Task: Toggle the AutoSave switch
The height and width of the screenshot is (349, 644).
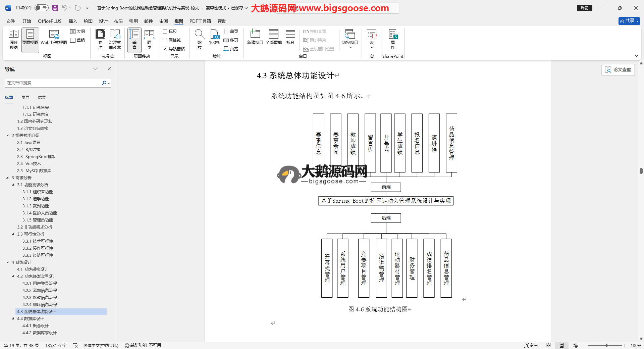Action: (x=41, y=8)
